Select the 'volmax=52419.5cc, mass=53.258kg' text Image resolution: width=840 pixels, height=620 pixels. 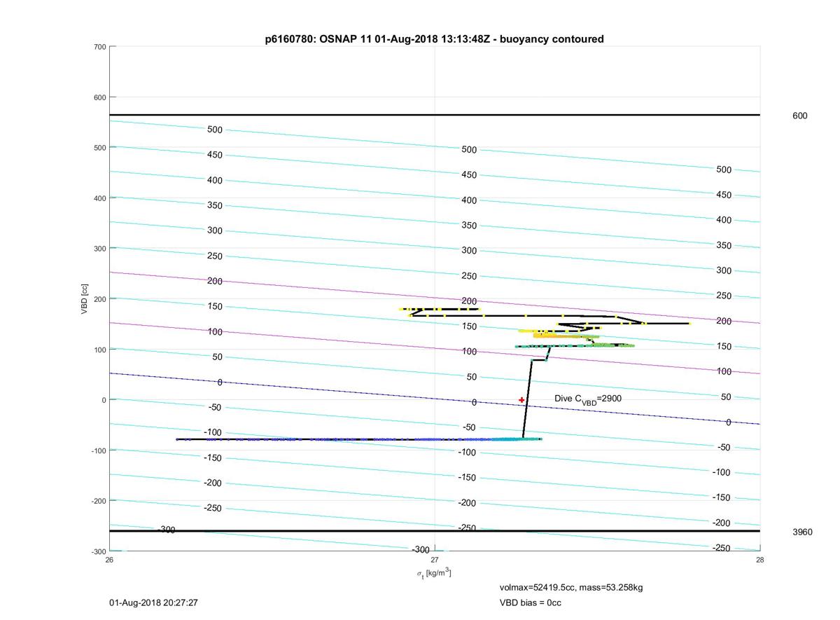point(571,587)
